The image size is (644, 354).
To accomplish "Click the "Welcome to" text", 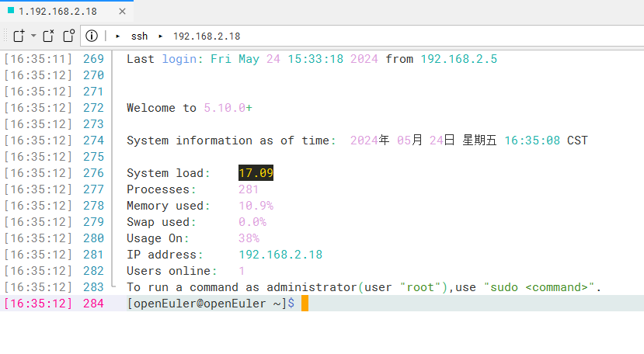I will point(162,108).
